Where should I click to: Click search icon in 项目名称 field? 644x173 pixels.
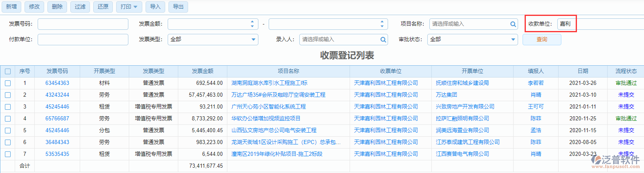click(513, 24)
